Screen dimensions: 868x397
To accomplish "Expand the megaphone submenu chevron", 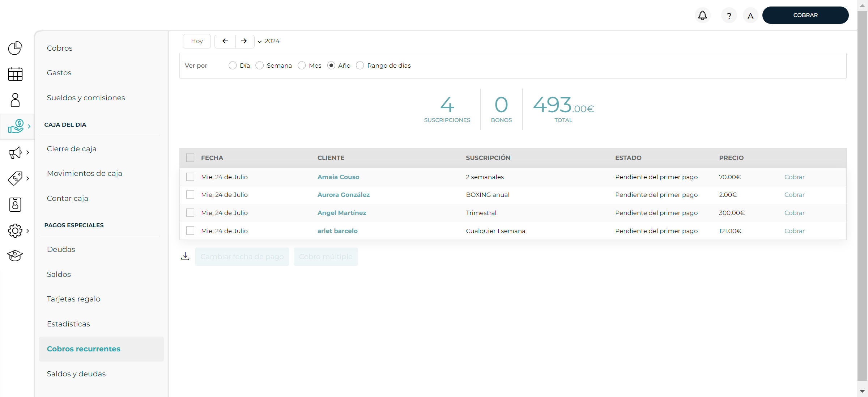I will point(28,152).
